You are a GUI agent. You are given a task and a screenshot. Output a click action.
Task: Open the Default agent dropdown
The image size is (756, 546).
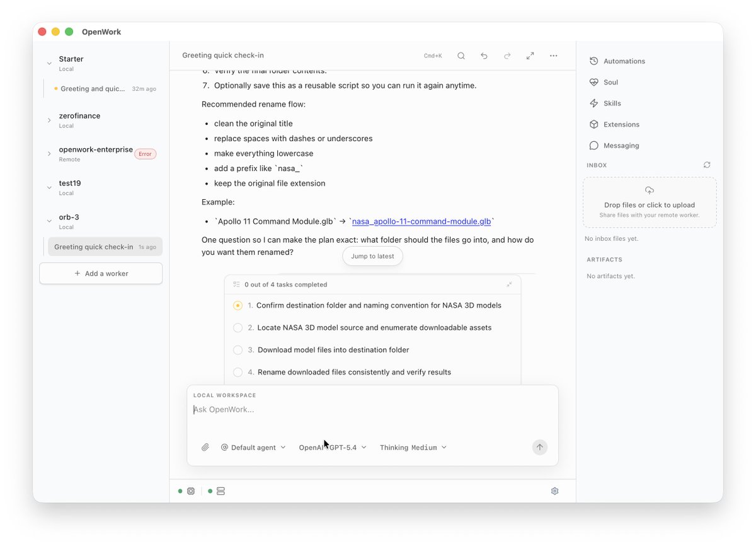pyautogui.click(x=253, y=448)
